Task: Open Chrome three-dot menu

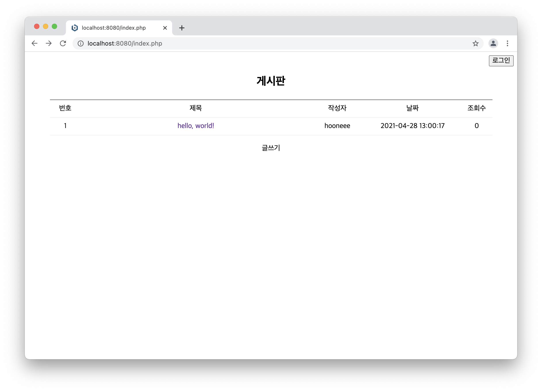Action: coord(507,43)
